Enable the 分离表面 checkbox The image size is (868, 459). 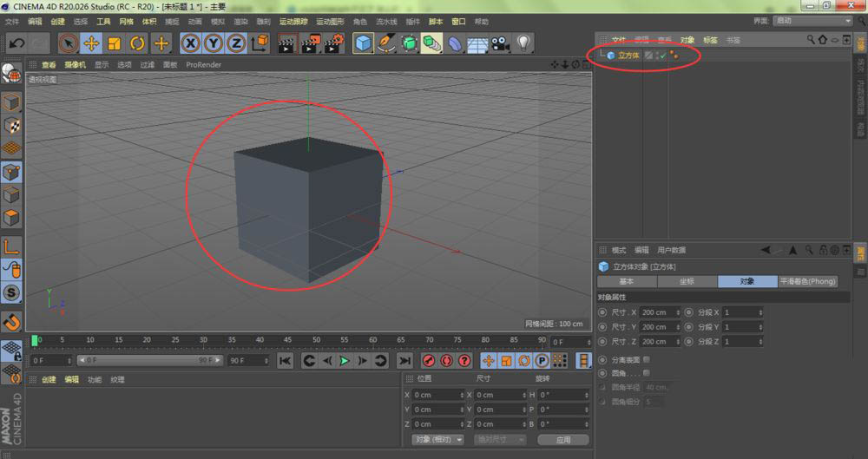(646, 358)
